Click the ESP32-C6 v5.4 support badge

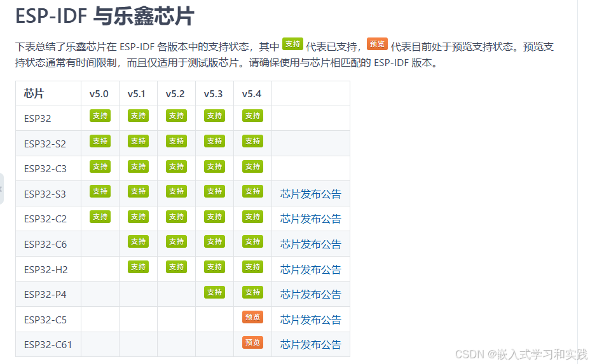click(x=252, y=242)
